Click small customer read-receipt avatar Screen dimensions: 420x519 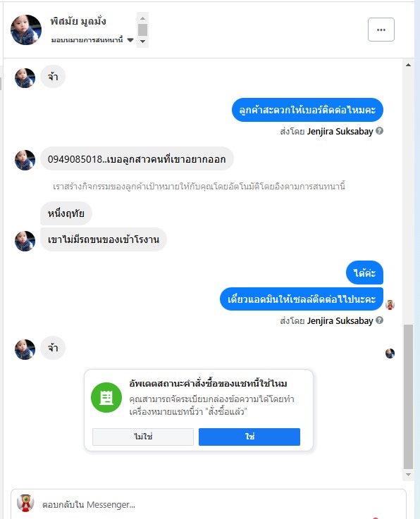pyautogui.click(x=390, y=354)
